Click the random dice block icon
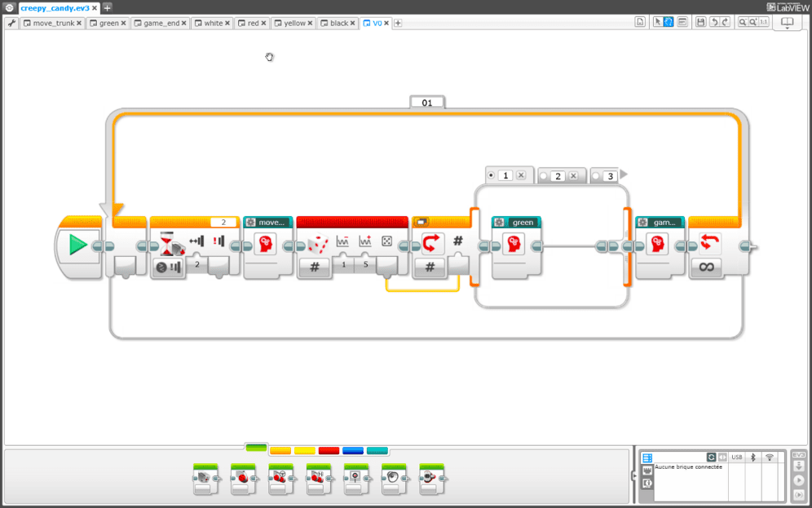 [x=317, y=243]
